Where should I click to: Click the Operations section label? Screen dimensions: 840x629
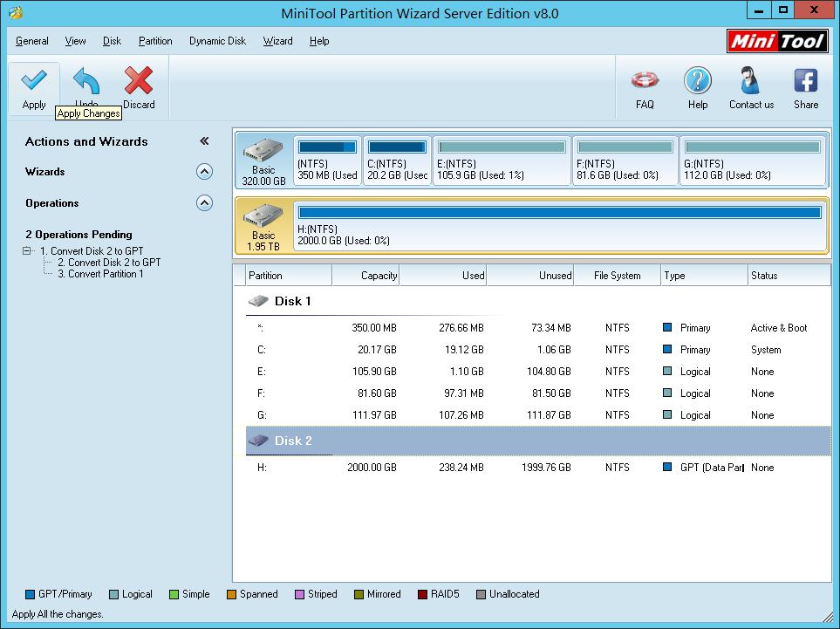[52, 203]
